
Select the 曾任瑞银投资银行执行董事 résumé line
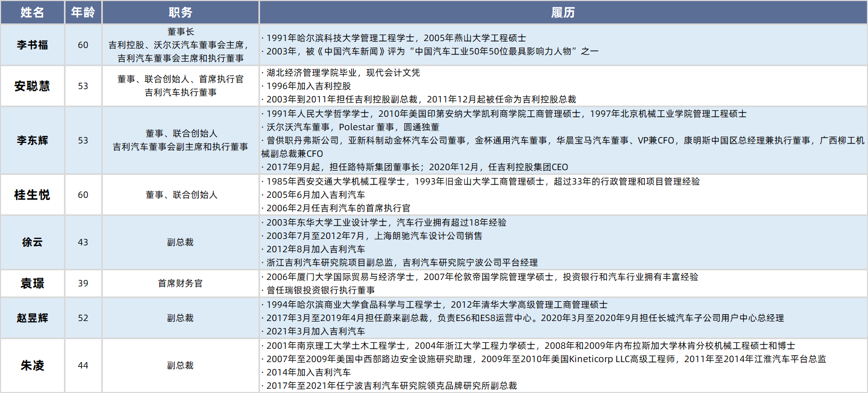pyautogui.click(x=320, y=290)
